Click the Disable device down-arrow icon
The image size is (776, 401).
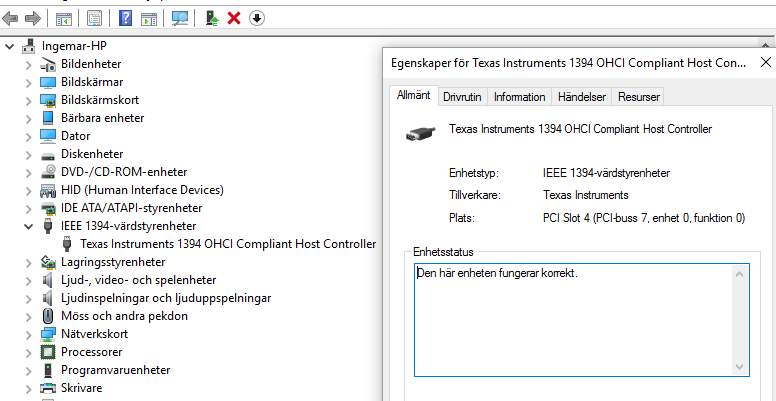coord(256,19)
